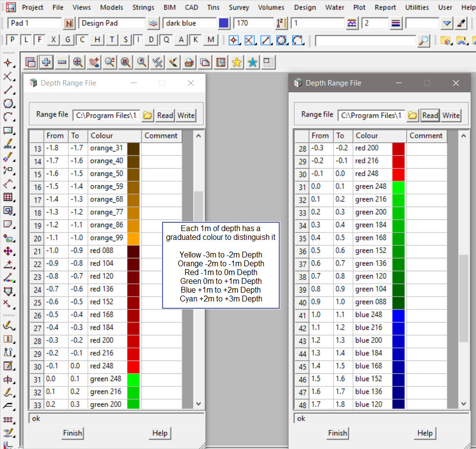The height and width of the screenshot is (449, 476).
Task: Click the dark blue colour swatch on toolbar
Action: (224, 23)
